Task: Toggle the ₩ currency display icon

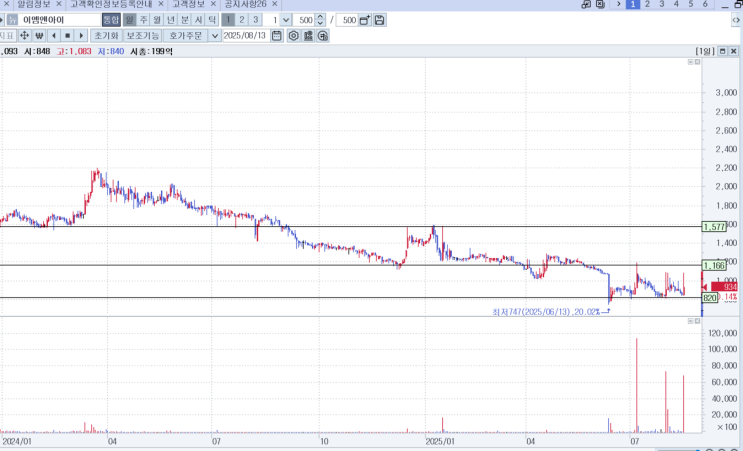Action: [x=39, y=36]
